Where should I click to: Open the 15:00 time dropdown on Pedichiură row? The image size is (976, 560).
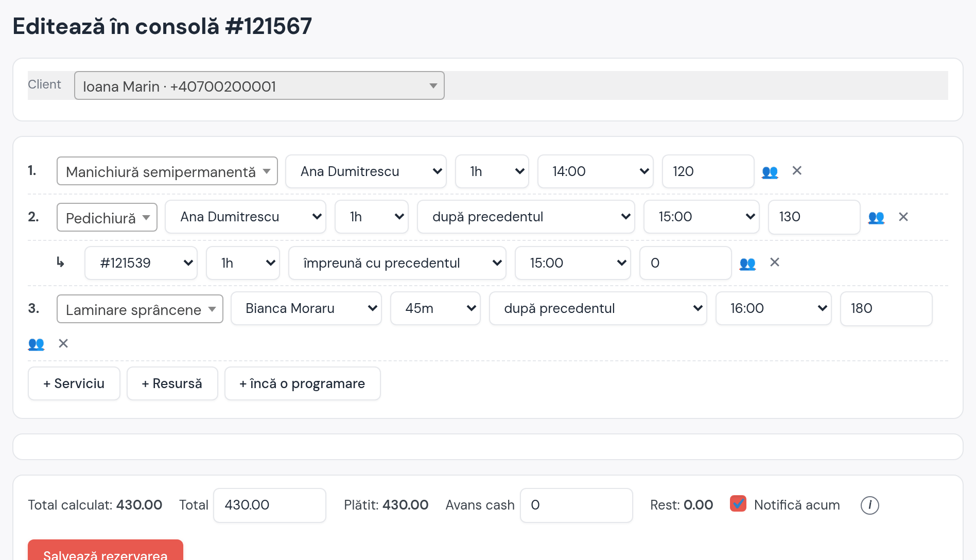702,217
